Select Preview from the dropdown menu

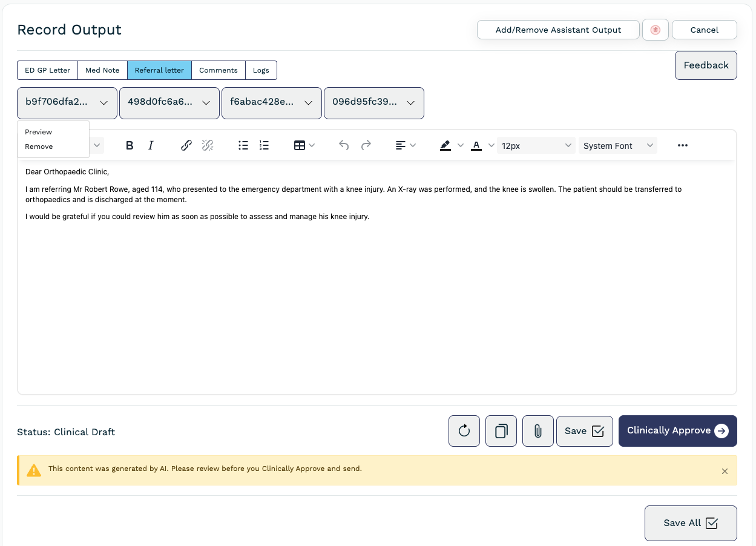tap(39, 132)
